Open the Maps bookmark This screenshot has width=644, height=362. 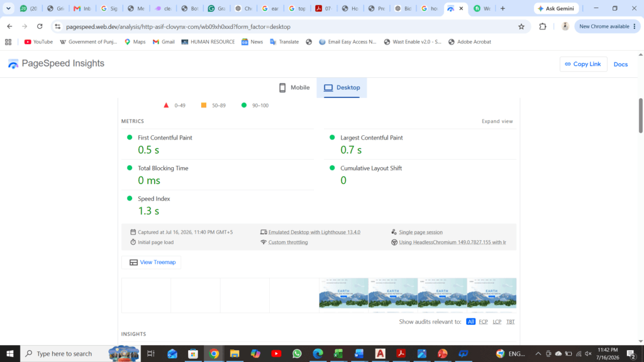click(x=135, y=42)
